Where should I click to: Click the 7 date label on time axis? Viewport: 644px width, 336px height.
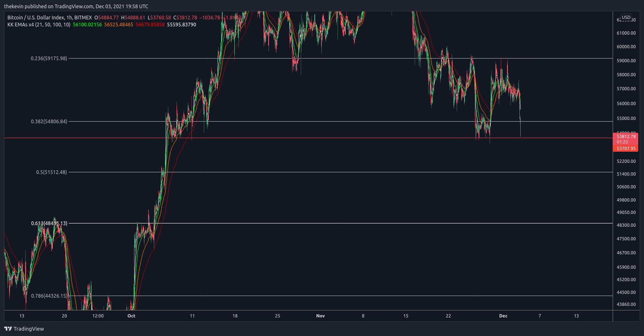[x=540, y=316]
